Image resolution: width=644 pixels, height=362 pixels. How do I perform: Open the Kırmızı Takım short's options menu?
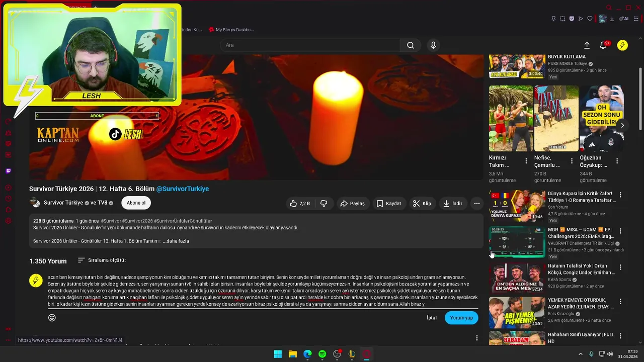pos(526,161)
